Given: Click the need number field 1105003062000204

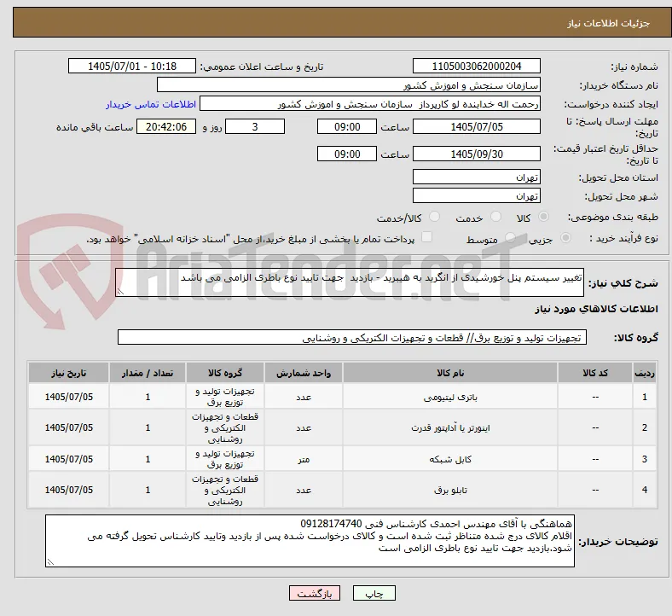Looking at the screenshot, I should (476, 67).
